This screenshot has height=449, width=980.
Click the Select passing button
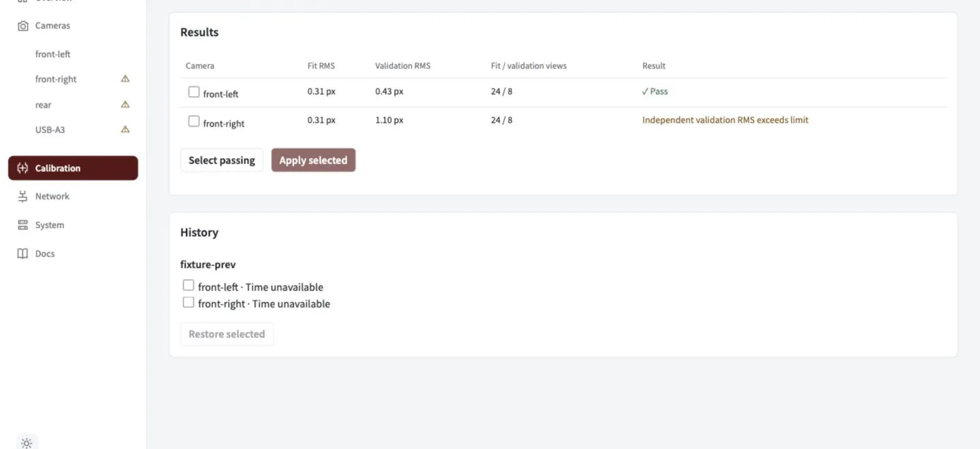tap(222, 161)
